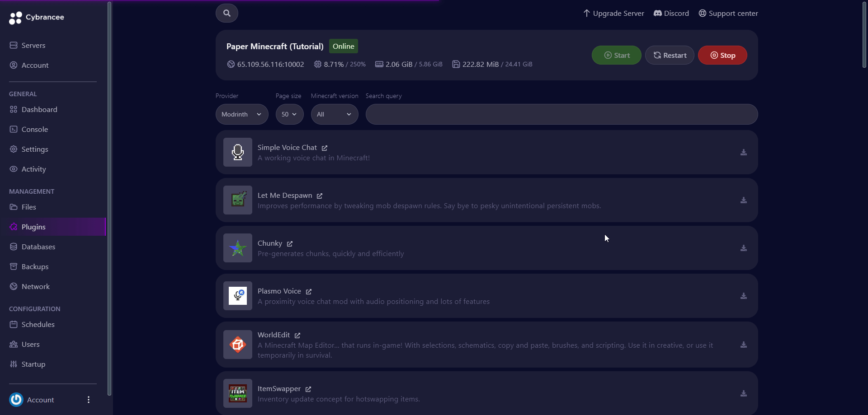Open the Page size dropdown
Image resolution: width=868 pixels, height=415 pixels.
click(290, 114)
